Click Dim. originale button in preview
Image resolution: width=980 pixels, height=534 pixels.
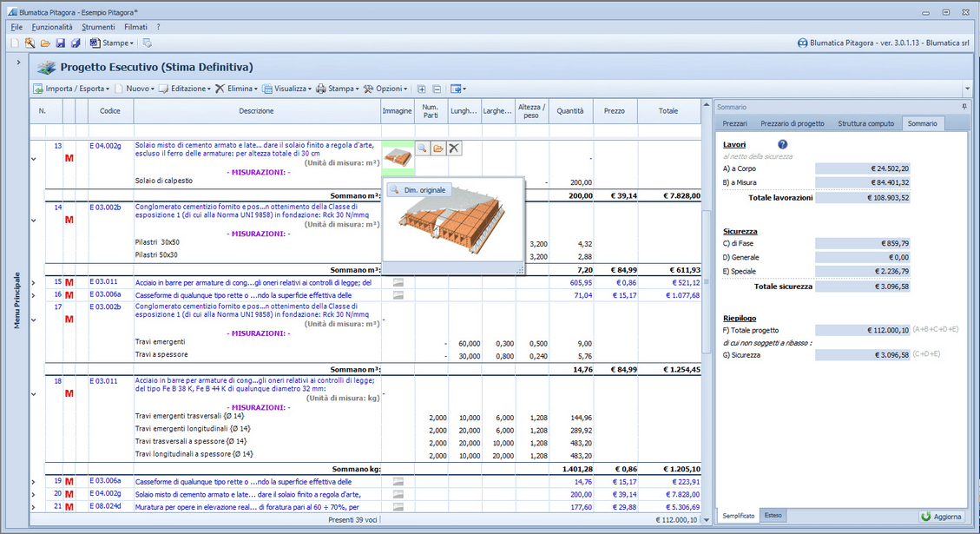coord(418,190)
